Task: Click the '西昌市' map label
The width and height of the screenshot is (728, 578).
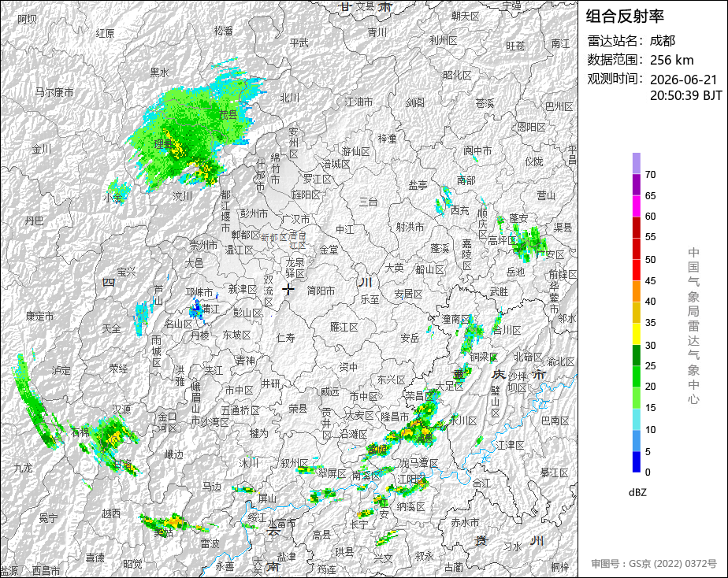Action: 46,570
